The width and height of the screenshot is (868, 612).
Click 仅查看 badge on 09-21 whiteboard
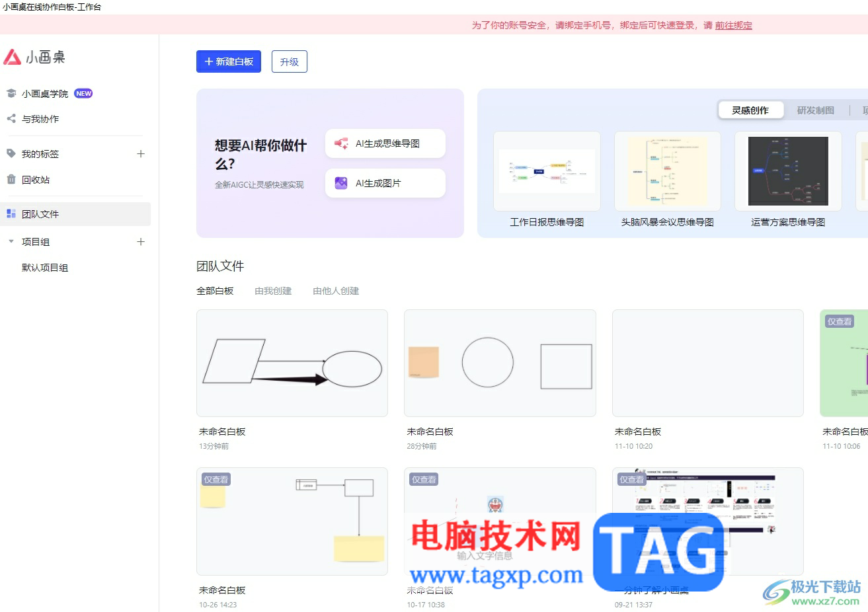coord(632,479)
